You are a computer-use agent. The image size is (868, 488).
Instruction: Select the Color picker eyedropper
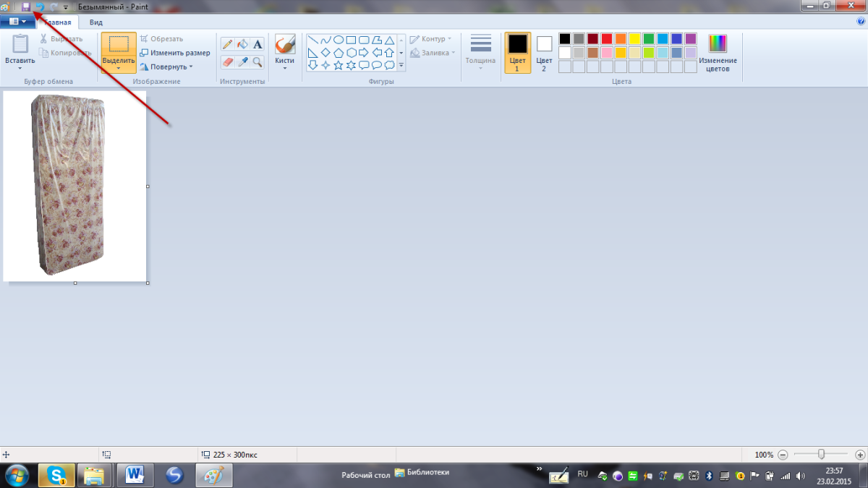[243, 62]
